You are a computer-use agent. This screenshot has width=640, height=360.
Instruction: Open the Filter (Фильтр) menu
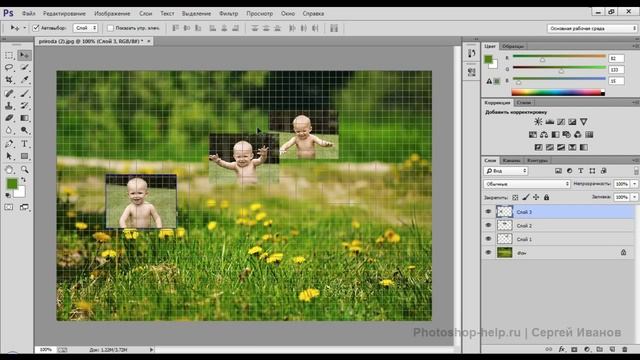tap(229, 13)
